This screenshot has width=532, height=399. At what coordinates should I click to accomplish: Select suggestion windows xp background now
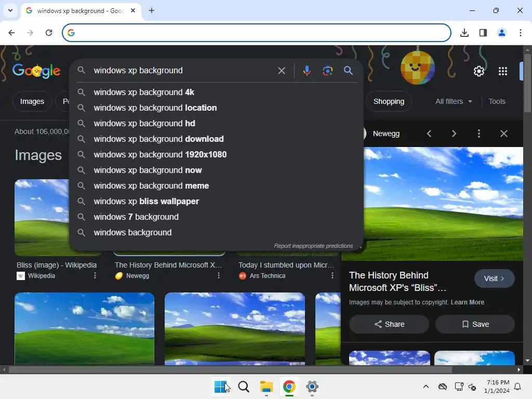pyautogui.click(x=217, y=170)
